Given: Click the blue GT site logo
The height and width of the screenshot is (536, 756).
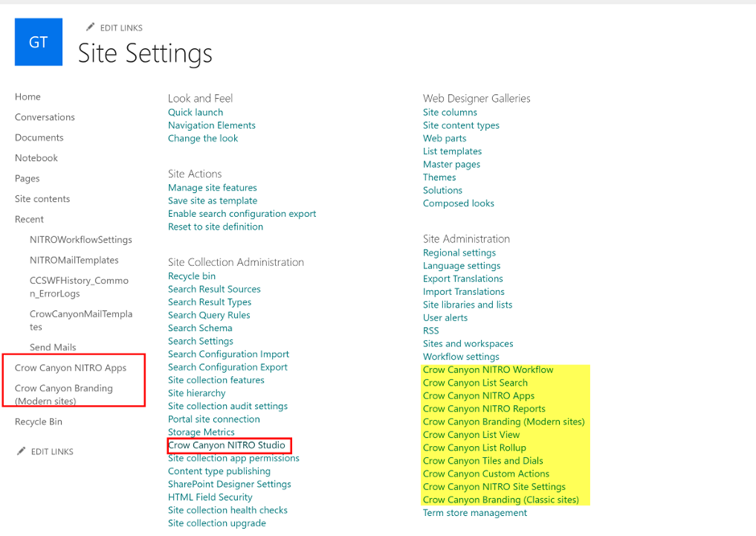Looking at the screenshot, I should coord(39,42).
